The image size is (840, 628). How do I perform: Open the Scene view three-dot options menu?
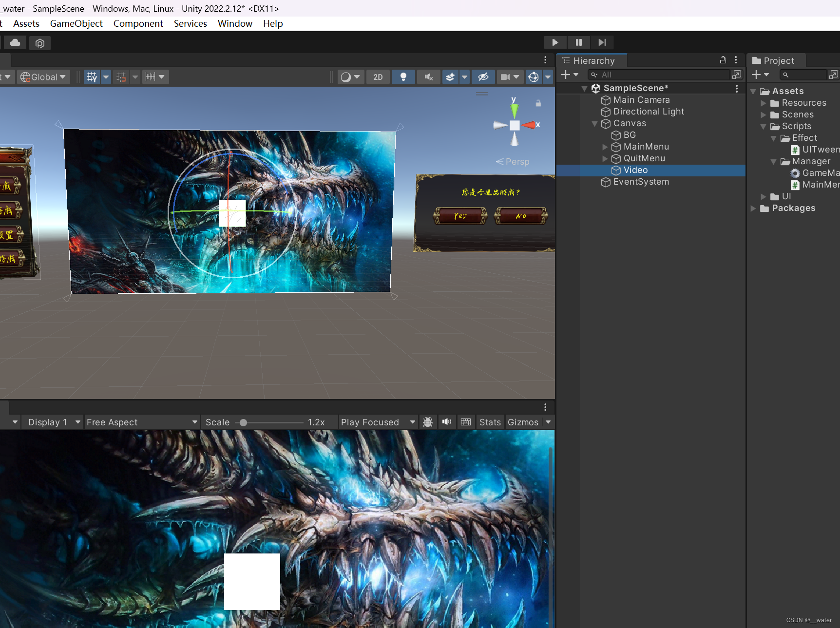pyautogui.click(x=545, y=60)
